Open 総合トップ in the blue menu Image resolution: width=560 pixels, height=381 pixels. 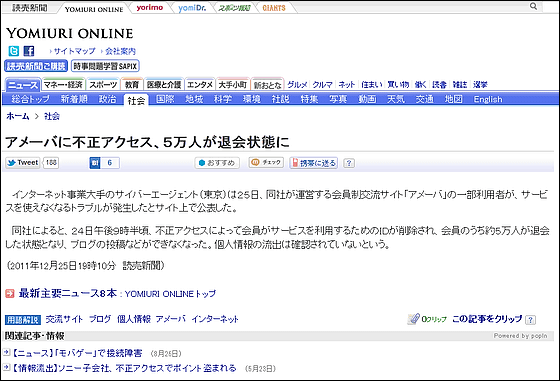point(30,99)
